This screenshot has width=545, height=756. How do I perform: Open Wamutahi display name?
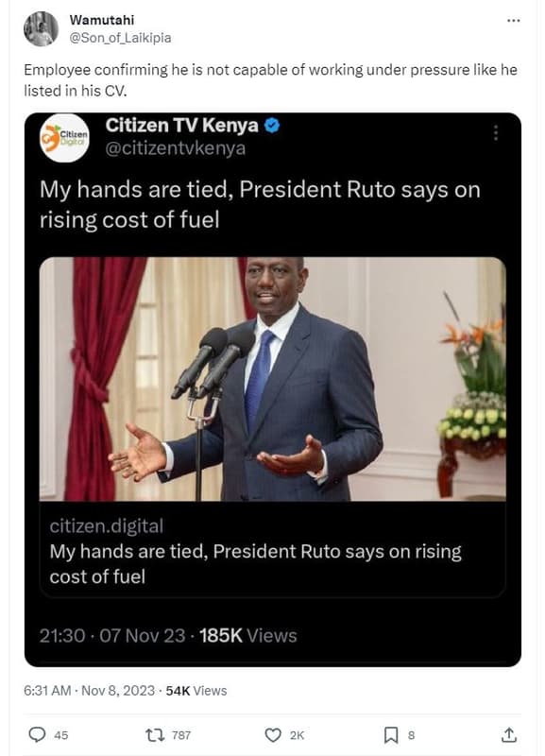tap(102, 20)
